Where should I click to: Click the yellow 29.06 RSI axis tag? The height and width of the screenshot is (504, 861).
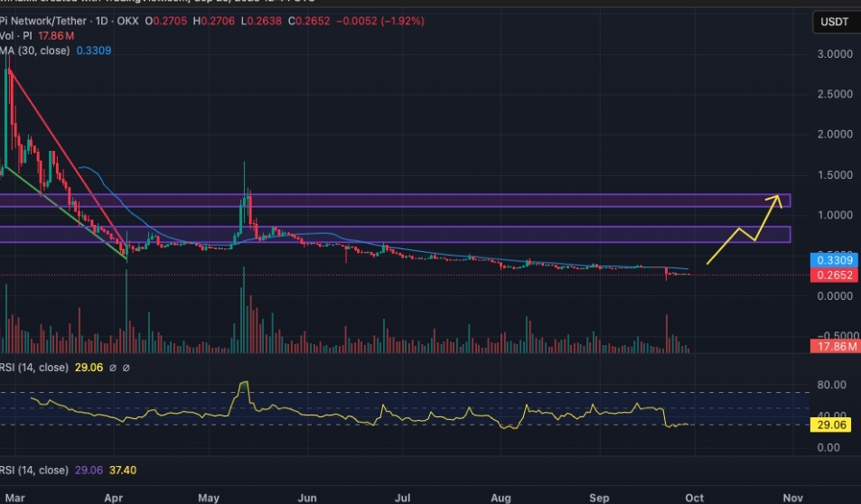pyautogui.click(x=828, y=424)
